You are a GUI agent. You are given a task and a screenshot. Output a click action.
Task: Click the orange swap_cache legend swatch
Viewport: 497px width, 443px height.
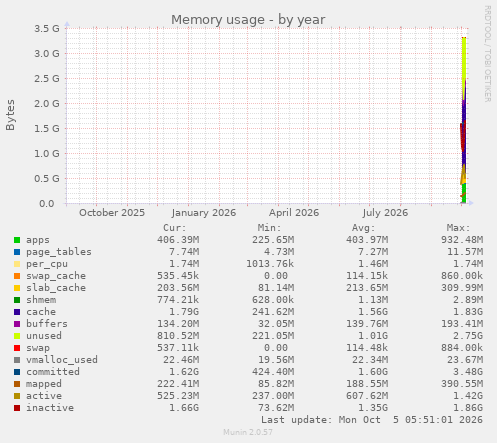pos(17,276)
